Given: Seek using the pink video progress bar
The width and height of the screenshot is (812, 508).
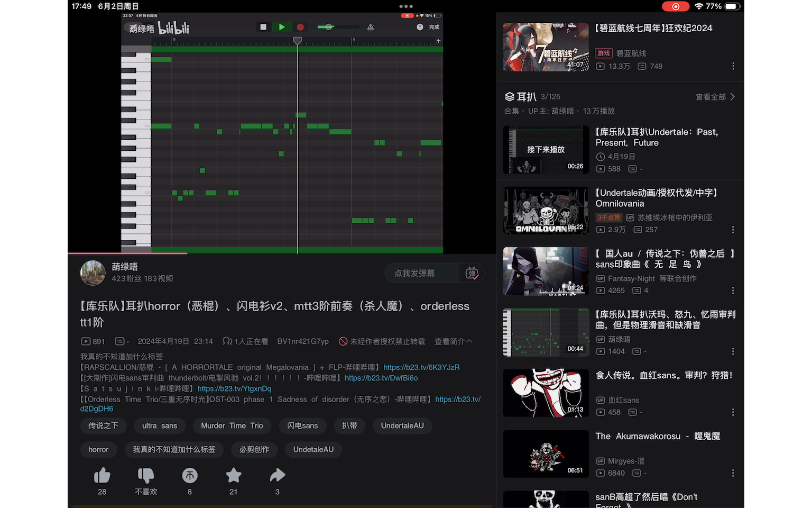Looking at the screenshot, I should (282, 253).
